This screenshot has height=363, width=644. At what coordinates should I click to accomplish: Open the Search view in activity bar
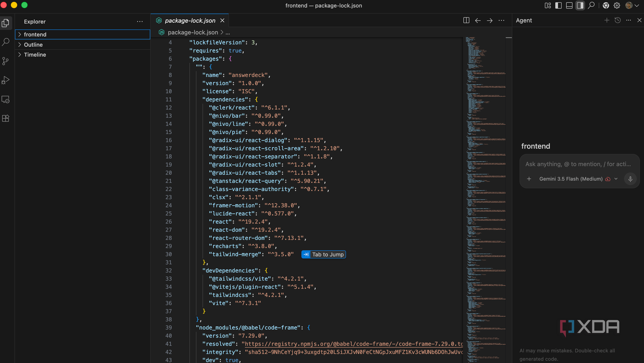pos(5,42)
